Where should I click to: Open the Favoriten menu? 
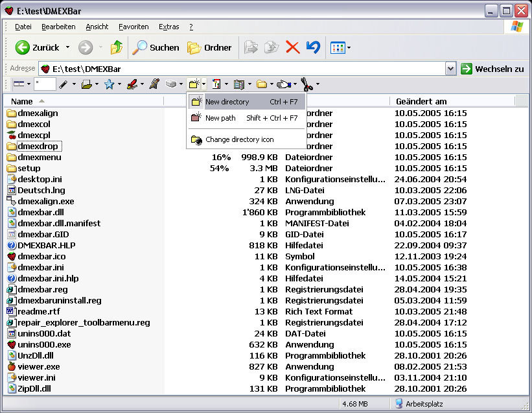pos(133,27)
